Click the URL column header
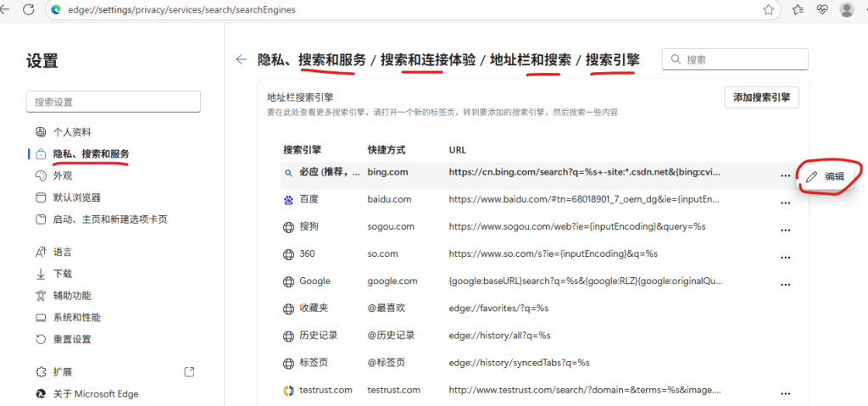 tap(457, 150)
